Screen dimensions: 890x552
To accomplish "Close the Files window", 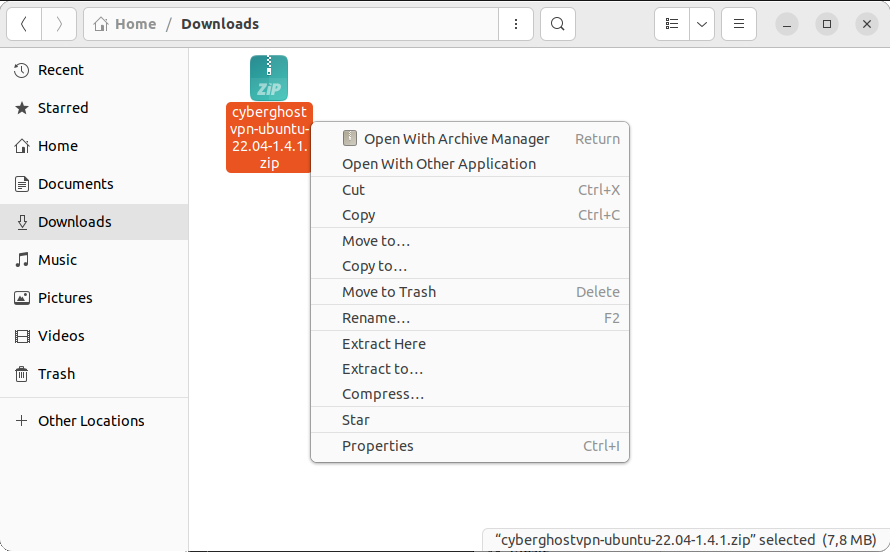I will 867,24.
